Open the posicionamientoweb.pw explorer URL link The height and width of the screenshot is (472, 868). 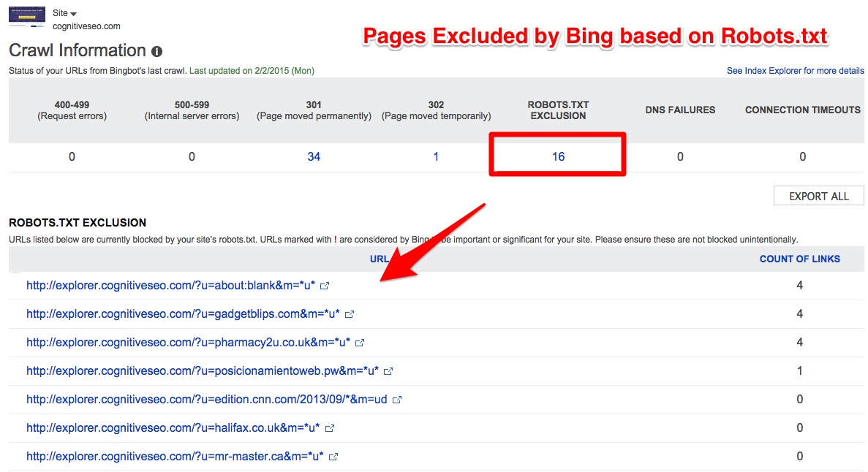tap(203, 370)
